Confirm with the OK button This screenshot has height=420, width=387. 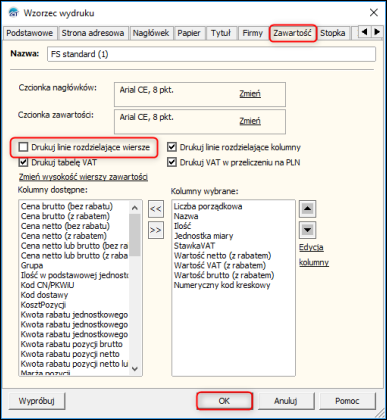tap(224, 401)
